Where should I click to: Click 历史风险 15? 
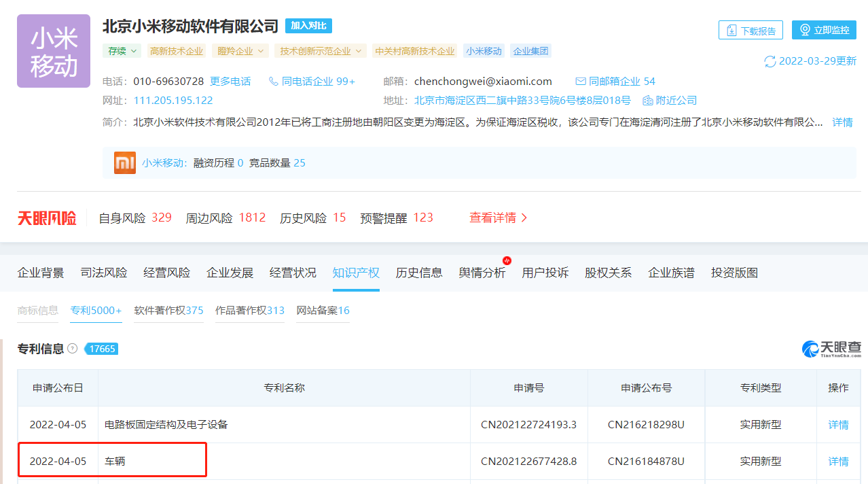(313, 218)
